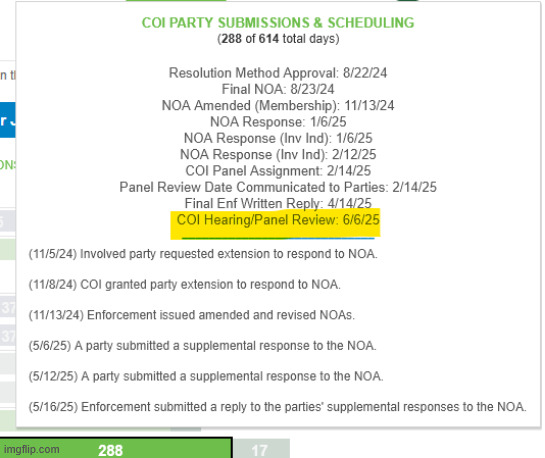Select the 11/13/24 amended NOAs note
This screenshot has height=458, width=545.
click(x=192, y=315)
